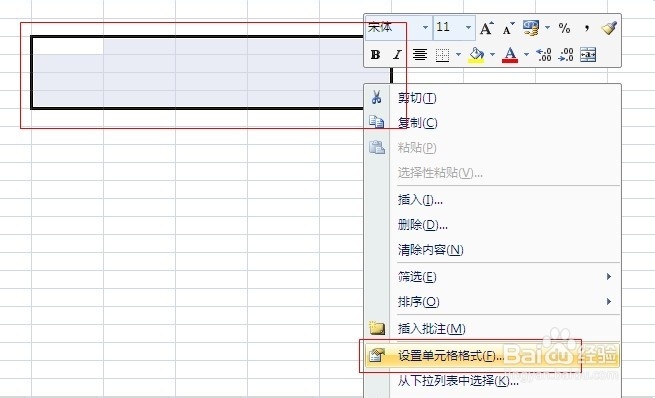Screen dimensions: 655x398
Task: Expand the 排序 submenu arrow
Action: click(x=609, y=302)
